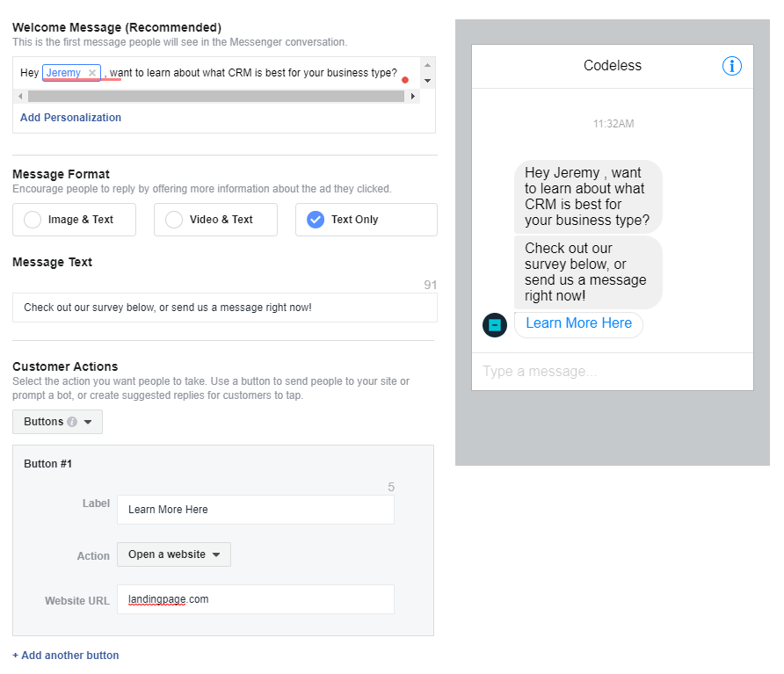
Task: Focus the Message Text input field
Action: pos(224,308)
